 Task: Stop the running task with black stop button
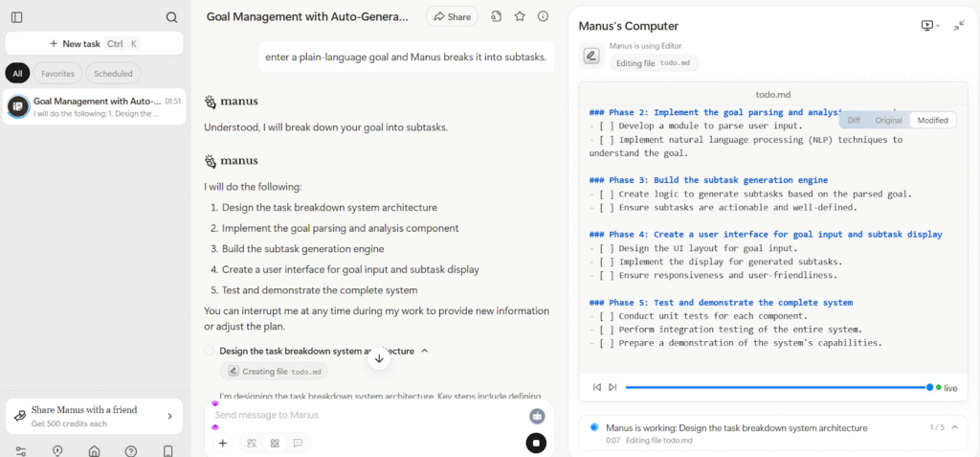coord(536,444)
